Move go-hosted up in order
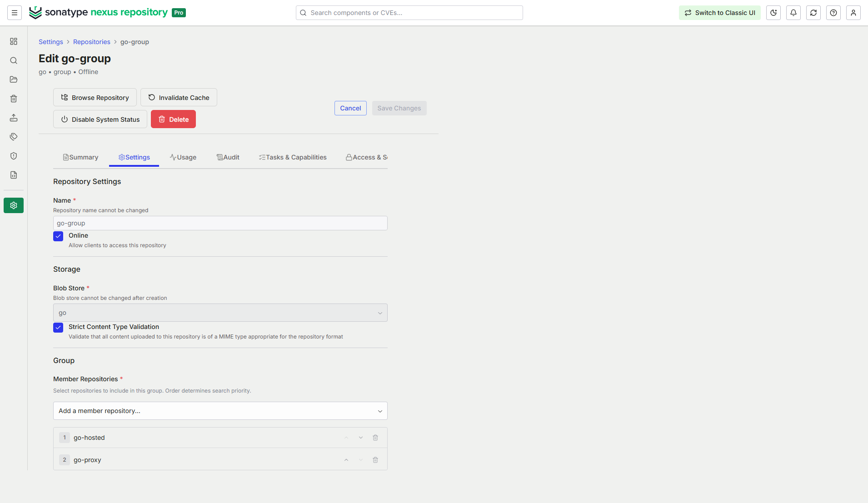868x503 pixels. pos(346,438)
